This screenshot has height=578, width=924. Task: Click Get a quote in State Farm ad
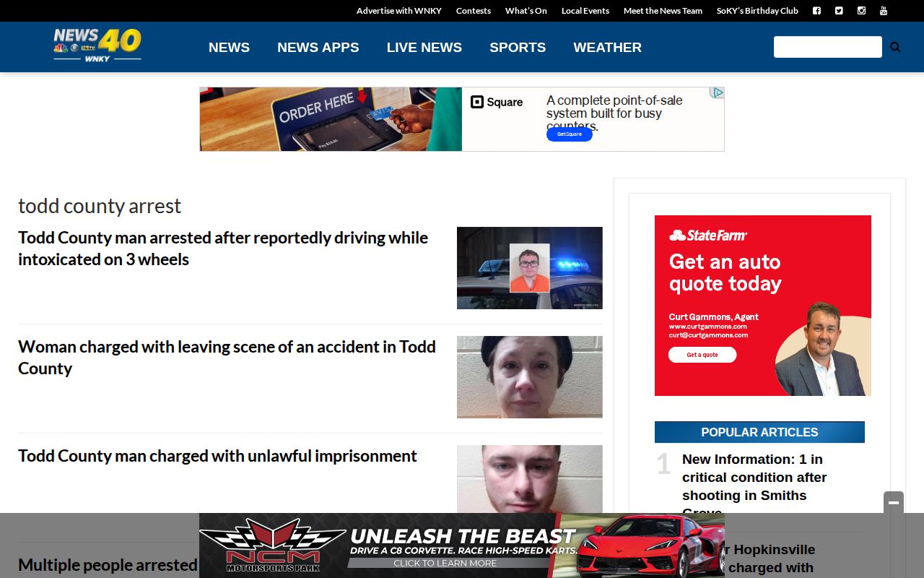tap(702, 355)
